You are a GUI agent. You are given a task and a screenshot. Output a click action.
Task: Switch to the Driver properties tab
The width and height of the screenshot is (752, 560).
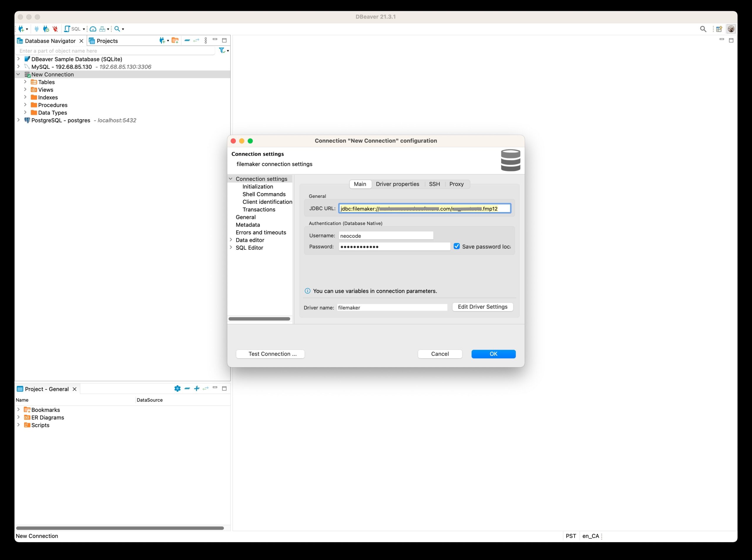(x=397, y=184)
